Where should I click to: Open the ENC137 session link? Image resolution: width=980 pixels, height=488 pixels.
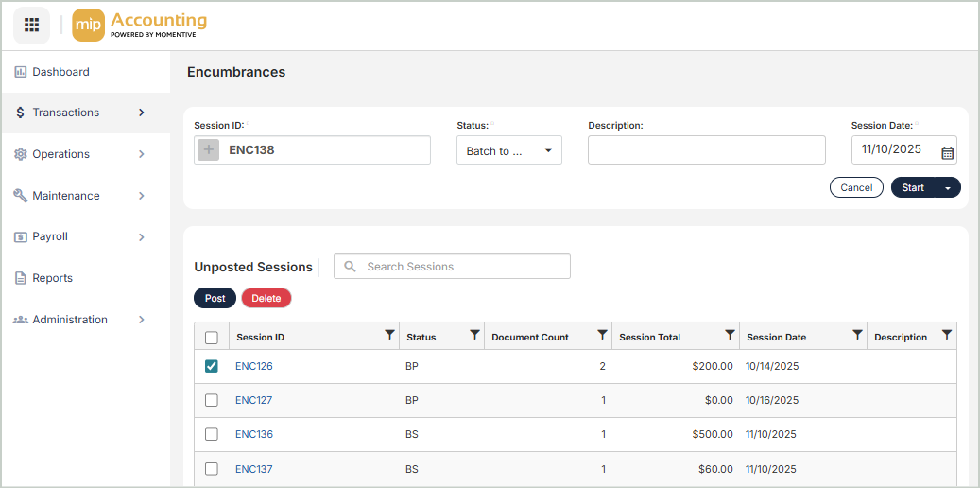[x=253, y=469]
